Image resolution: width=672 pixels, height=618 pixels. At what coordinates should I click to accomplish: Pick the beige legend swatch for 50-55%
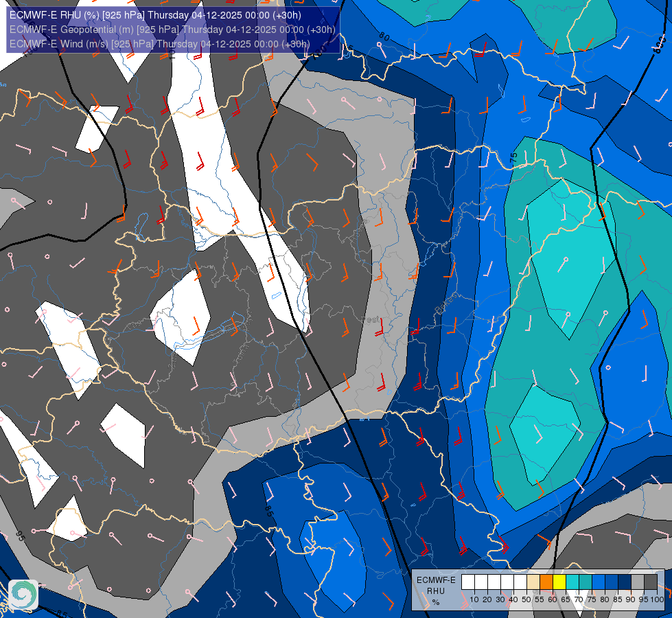pos(533,582)
